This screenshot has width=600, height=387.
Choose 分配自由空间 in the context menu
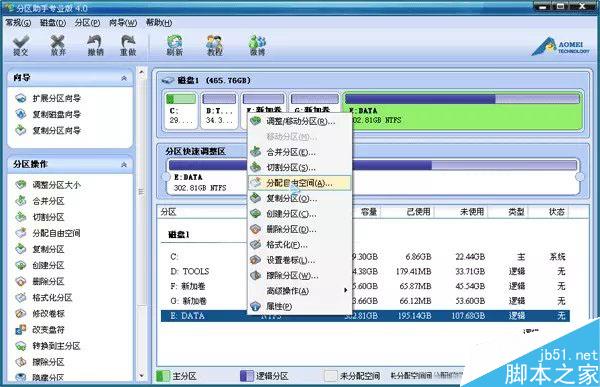tap(299, 183)
